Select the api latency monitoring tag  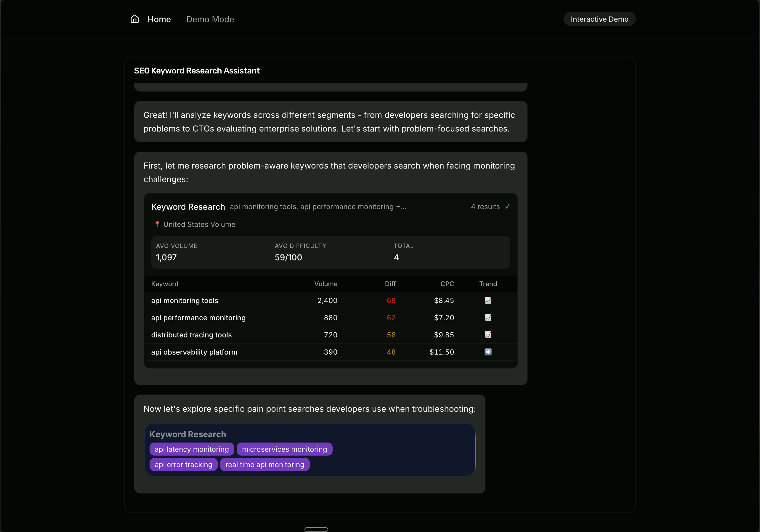coord(192,449)
